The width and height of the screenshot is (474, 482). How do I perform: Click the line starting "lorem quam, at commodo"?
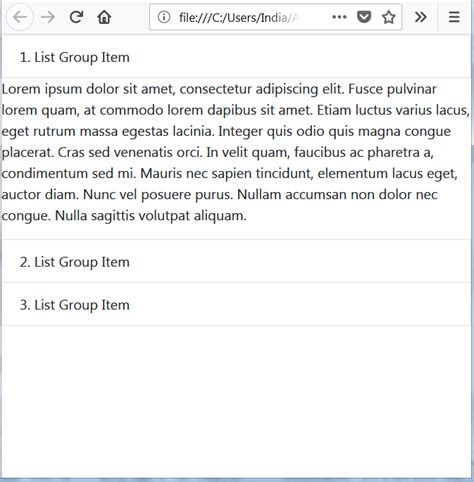point(236,110)
